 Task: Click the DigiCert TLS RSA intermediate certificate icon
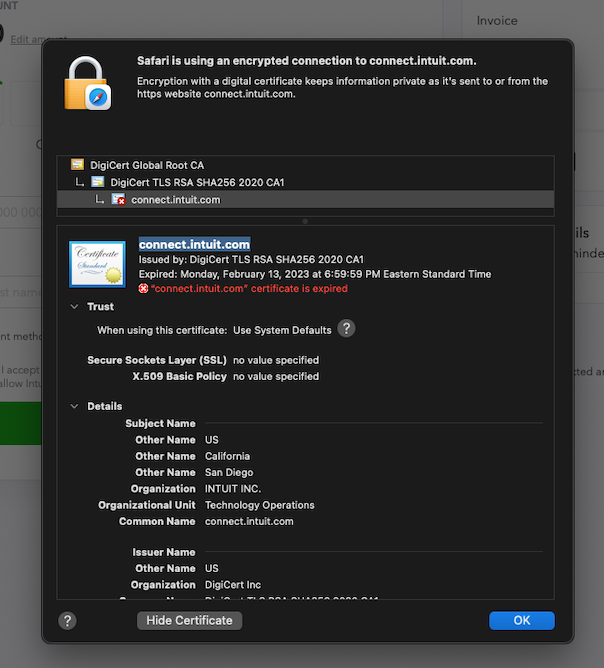tap(98, 182)
